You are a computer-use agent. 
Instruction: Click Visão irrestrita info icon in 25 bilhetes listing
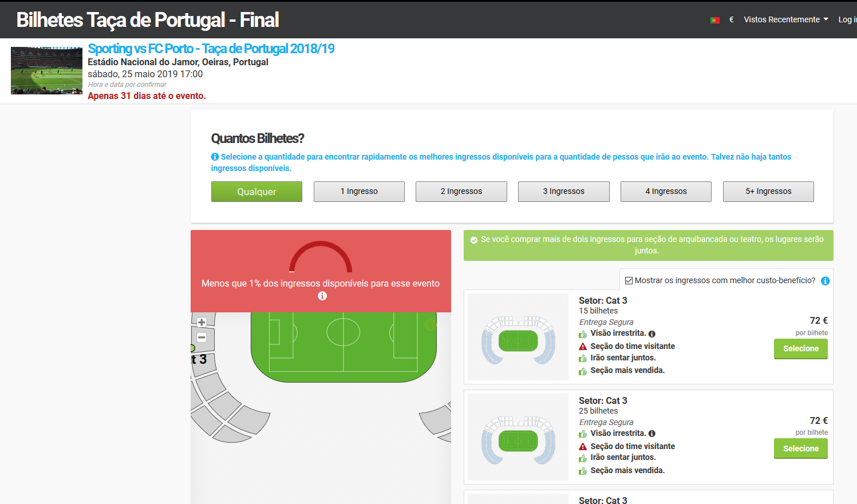tap(652, 434)
